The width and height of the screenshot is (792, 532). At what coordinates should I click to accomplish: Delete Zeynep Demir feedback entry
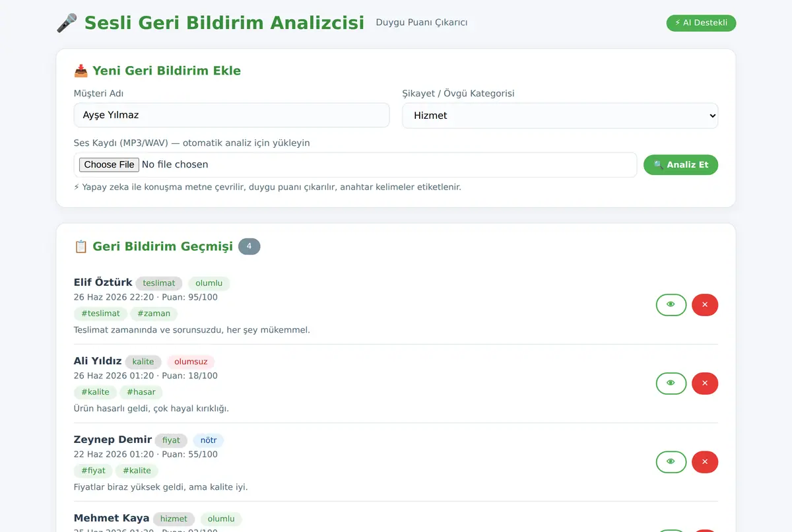pos(705,462)
